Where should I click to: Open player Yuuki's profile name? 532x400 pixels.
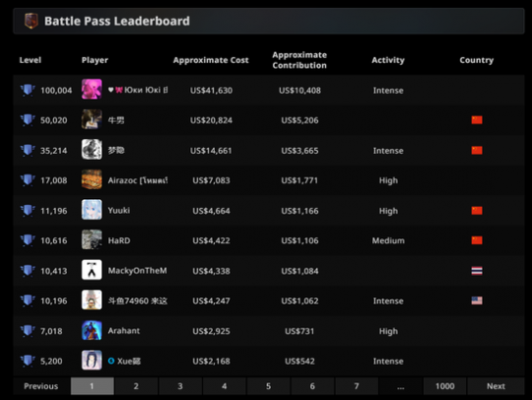coord(119,211)
